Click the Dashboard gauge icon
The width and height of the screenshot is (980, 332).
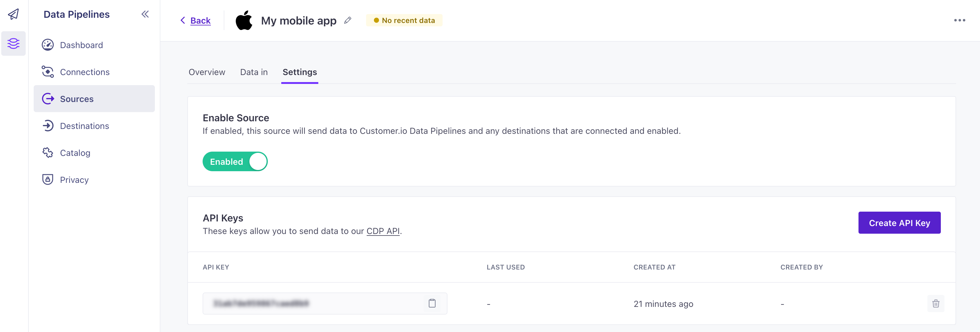coord(47,45)
